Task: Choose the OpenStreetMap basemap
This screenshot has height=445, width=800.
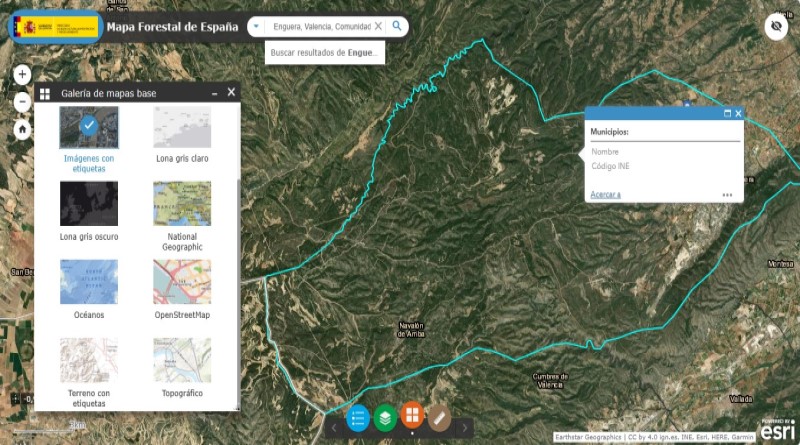Action: coord(182,282)
